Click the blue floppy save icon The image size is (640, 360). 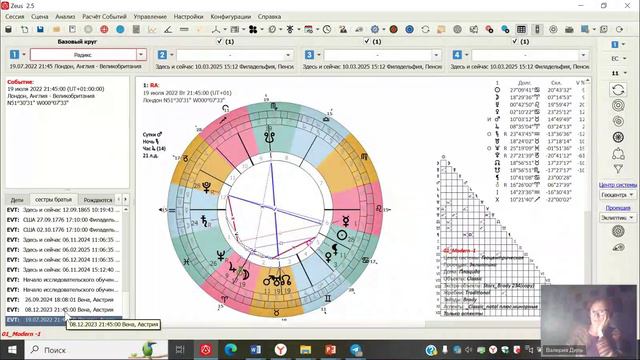click(40, 29)
